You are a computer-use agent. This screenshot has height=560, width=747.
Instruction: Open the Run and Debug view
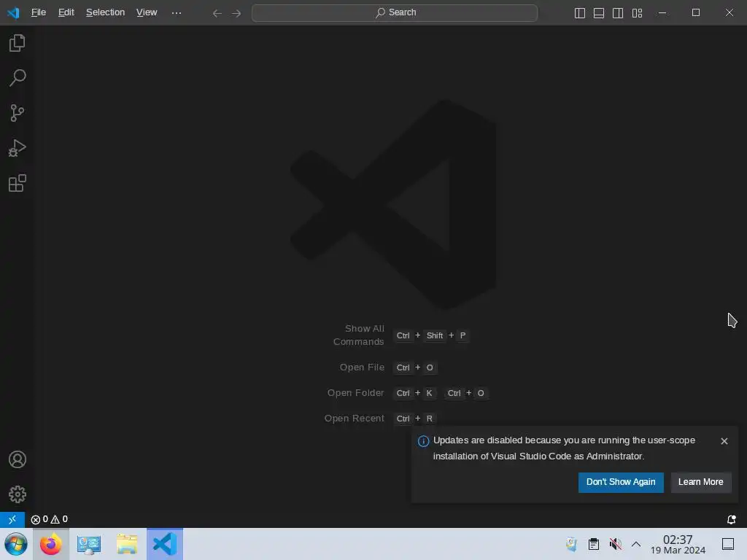[18, 148]
